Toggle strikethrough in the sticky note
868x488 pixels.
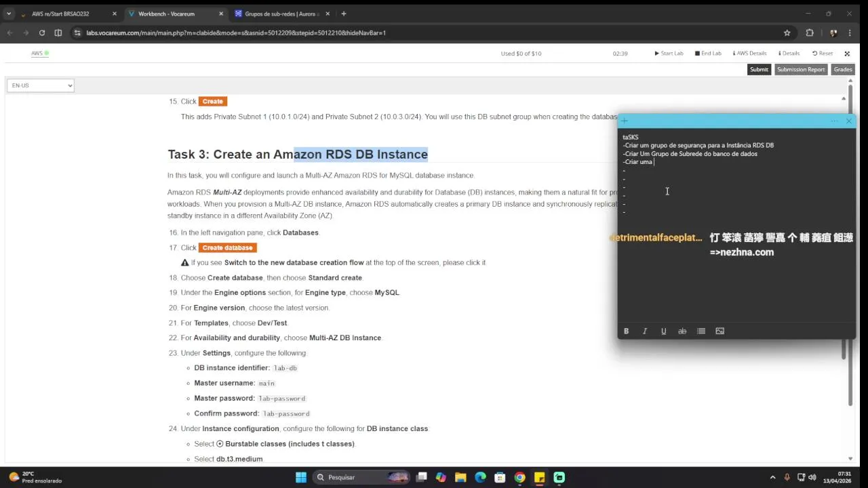pyautogui.click(x=682, y=331)
